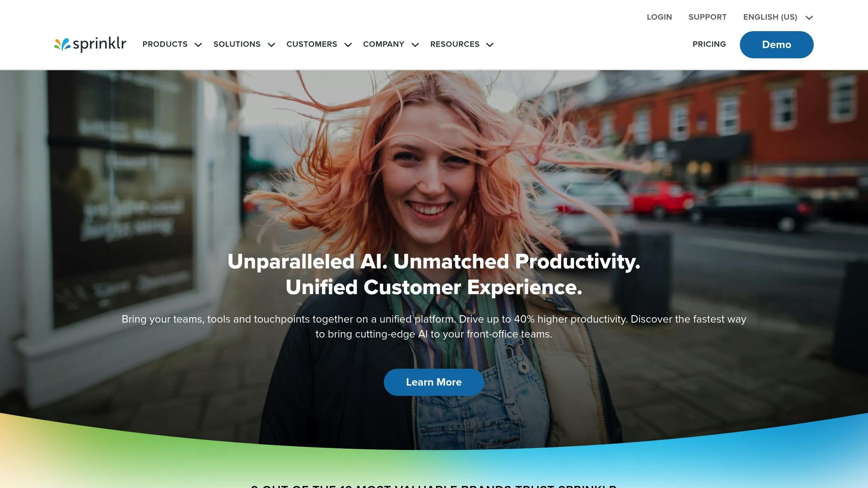Open the RESOURCES menu
Viewport: 868px width, 488px height.
click(455, 44)
